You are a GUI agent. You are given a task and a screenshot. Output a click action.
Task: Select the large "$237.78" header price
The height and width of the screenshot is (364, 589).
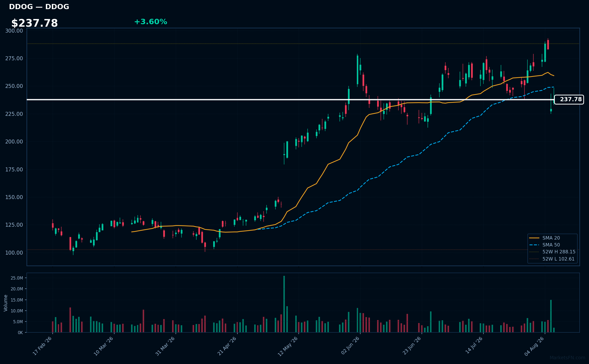35,23
